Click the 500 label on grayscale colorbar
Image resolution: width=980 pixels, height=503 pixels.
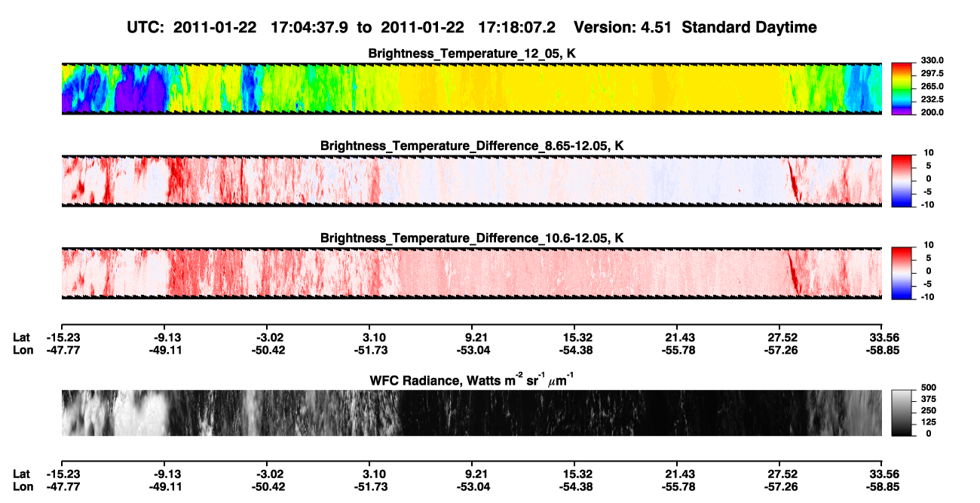click(927, 388)
